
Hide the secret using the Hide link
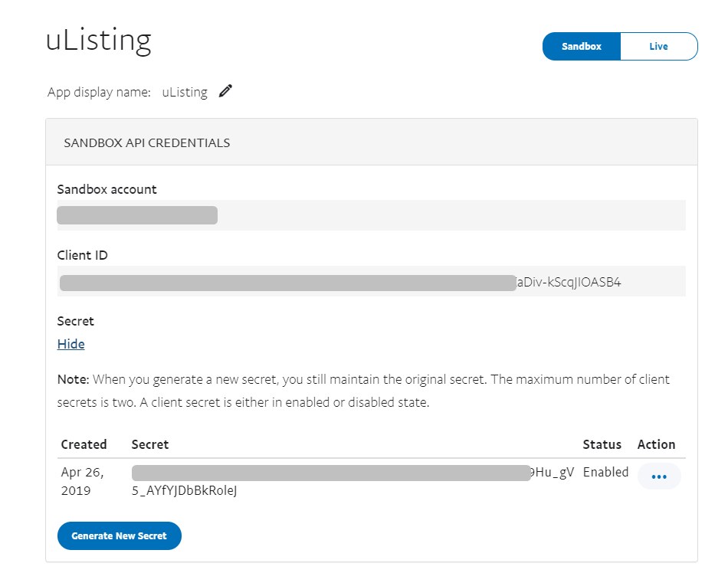pos(71,344)
